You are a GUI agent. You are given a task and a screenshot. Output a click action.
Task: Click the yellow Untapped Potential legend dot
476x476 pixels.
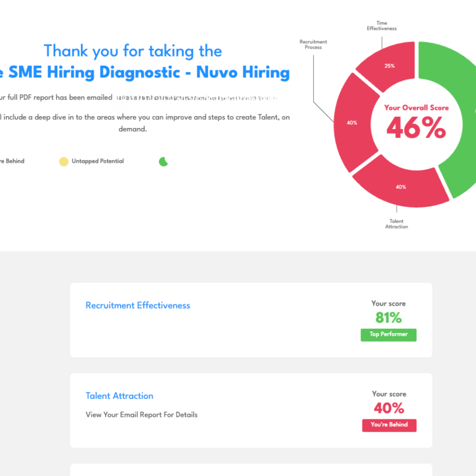click(x=63, y=161)
